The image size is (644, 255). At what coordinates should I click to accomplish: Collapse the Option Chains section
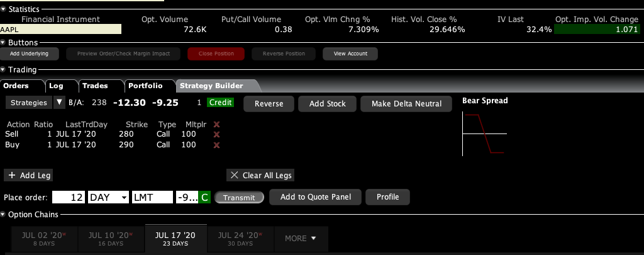(4, 215)
